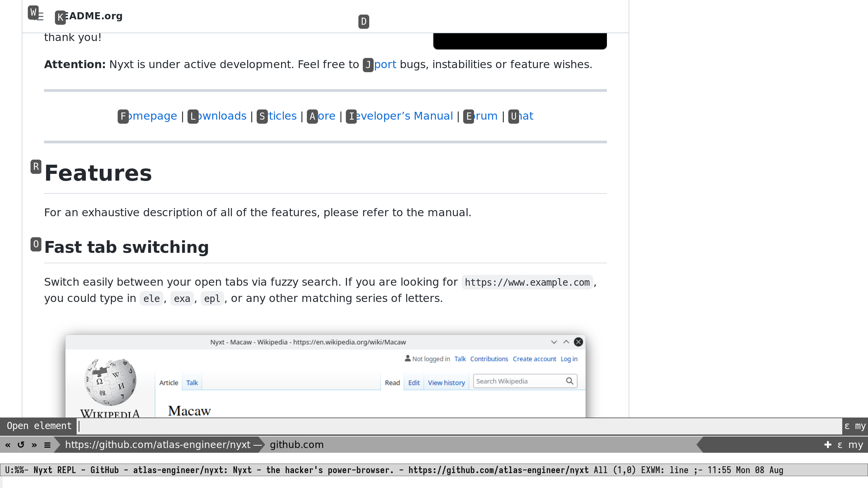868x488 pixels.
Task: Click the Nyxt Wikipedia screenshot image
Action: (325, 376)
